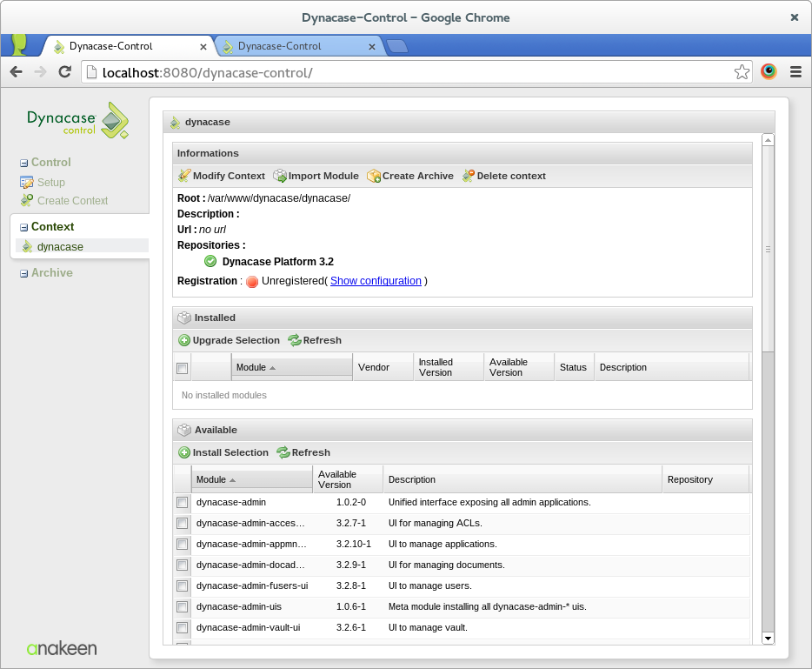Collapse the Archive section in sidebar

coord(23,274)
